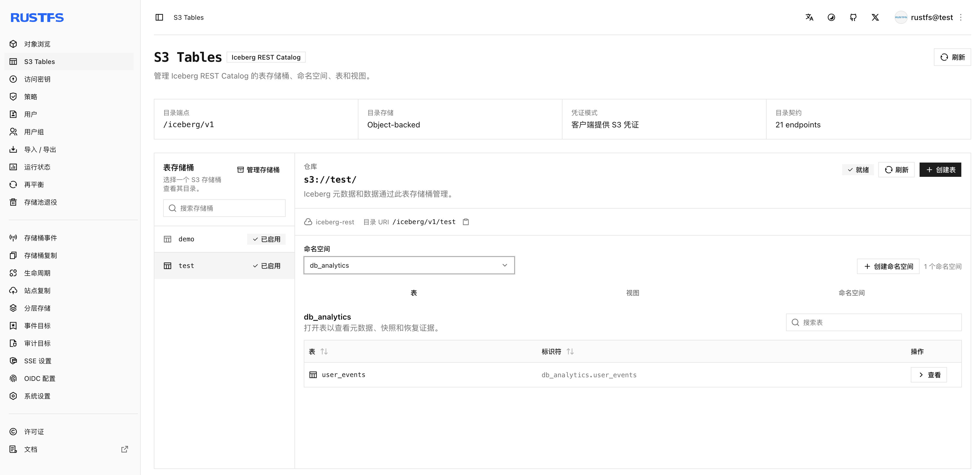Click 查看 for user_events table
Viewport: 980px width, 475px height.
(x=929, y=375)
